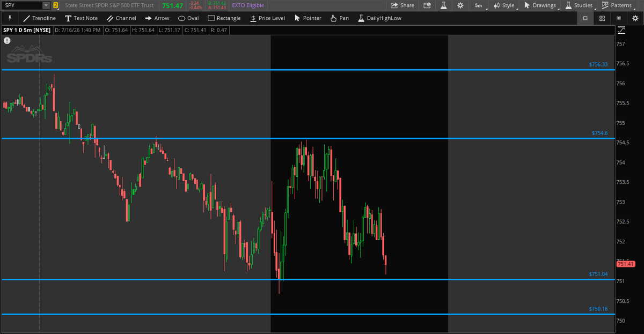Click the L: 751.17 low value
644x334 pixels.
[169, 30]
